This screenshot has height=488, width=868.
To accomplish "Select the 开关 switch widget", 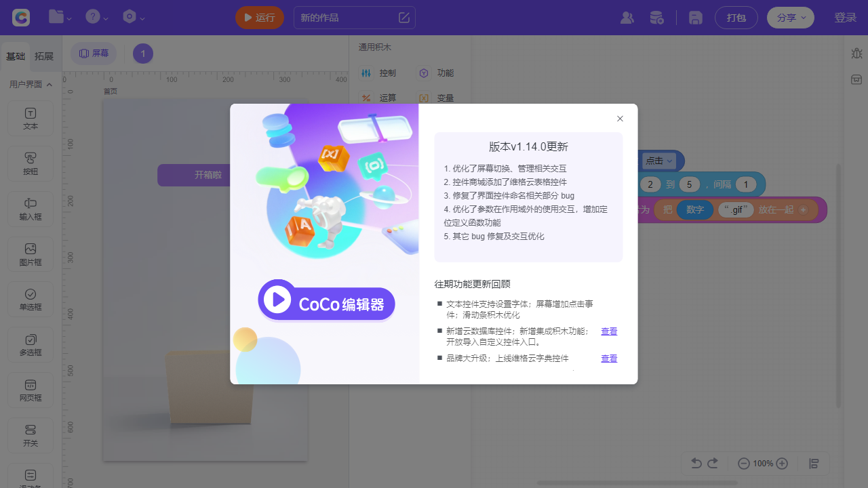I will pos(31,436).
